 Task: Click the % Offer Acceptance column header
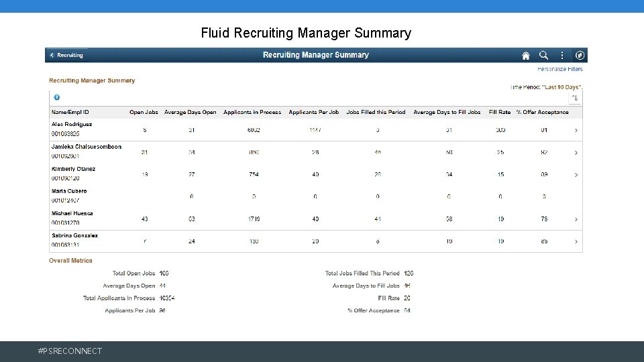click(x=543, y=112)
